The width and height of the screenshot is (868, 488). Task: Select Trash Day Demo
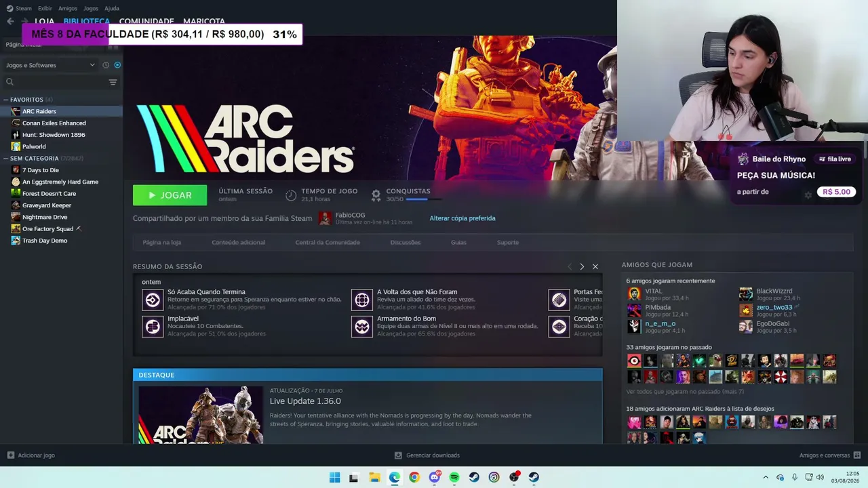coord(61,241)
